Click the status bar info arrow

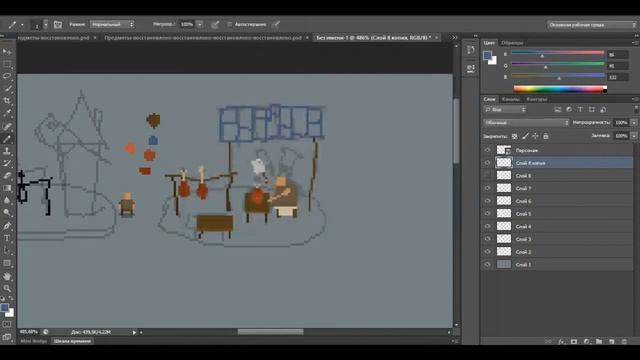134,332
